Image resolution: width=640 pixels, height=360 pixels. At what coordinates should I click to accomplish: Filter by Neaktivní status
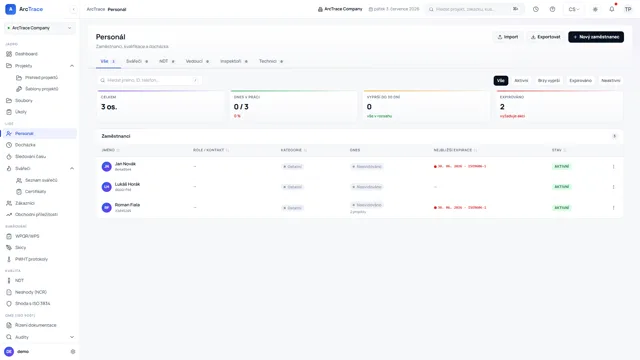click(x=611, y=80)
